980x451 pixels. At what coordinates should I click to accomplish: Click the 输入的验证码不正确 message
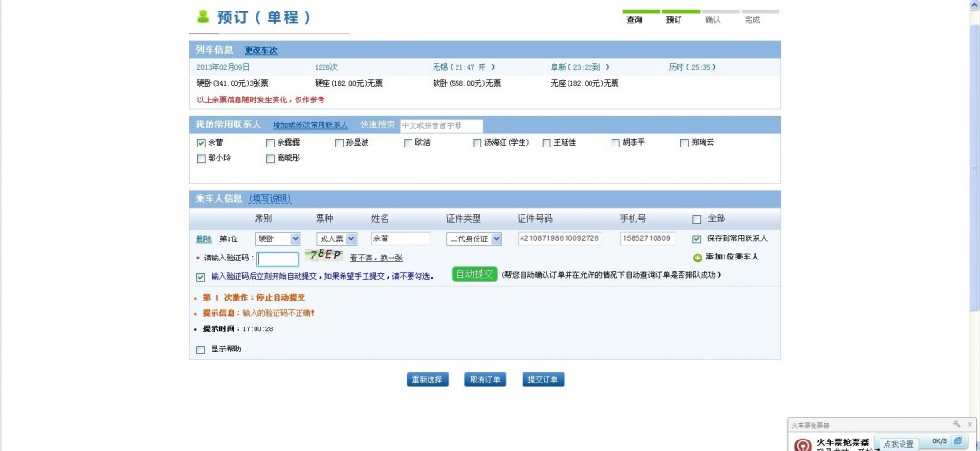click(278, 313)
